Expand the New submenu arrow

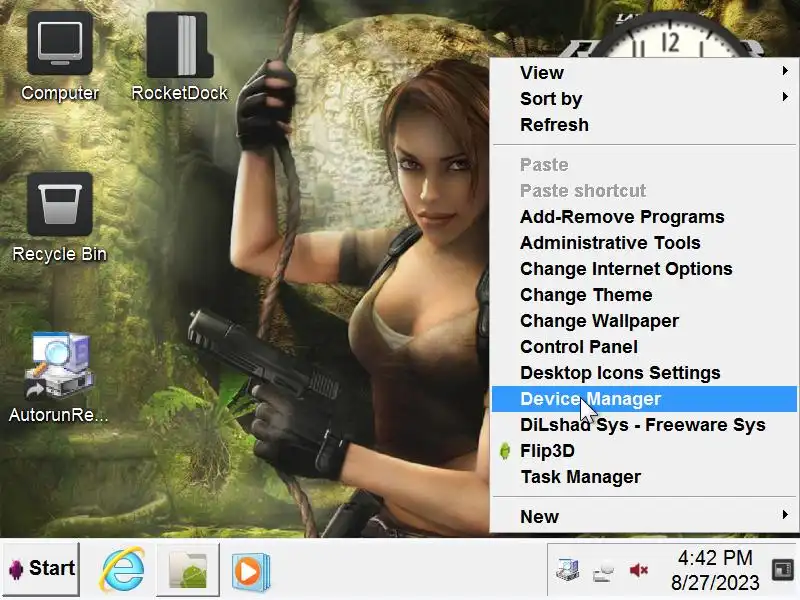[785, 515]
